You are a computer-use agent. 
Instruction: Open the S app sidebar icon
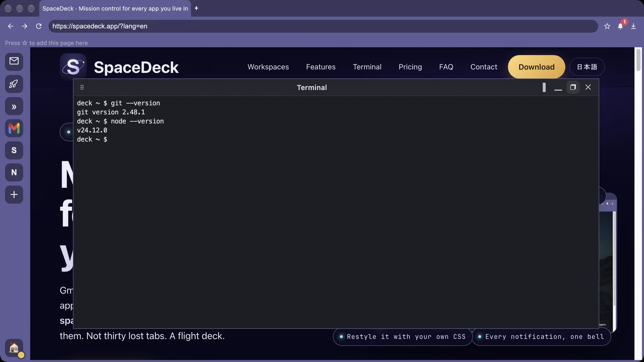point(14,150)
